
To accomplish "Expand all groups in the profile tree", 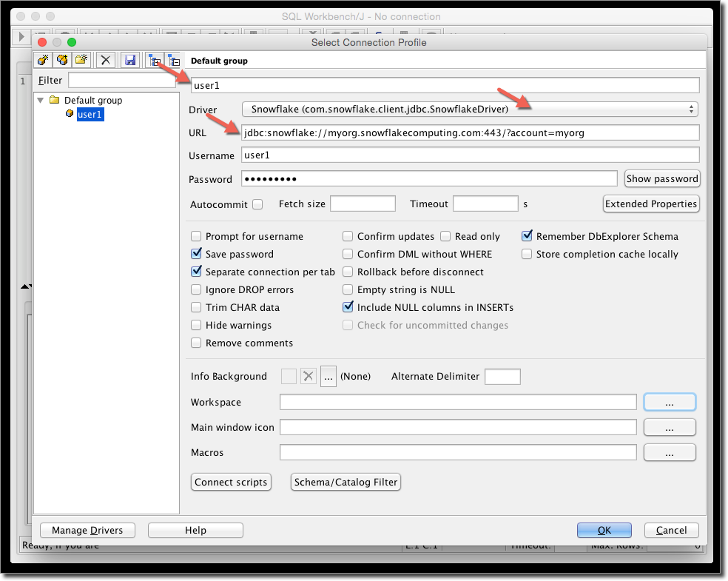I will tap(153, 60).
